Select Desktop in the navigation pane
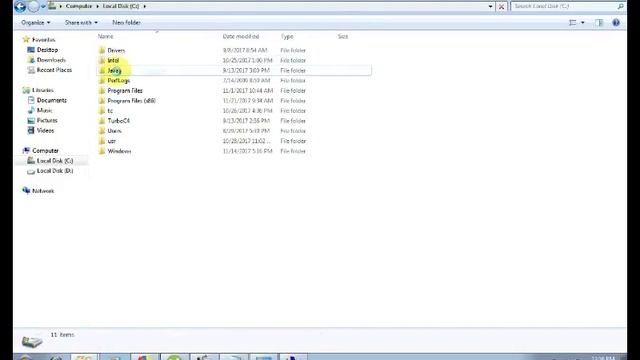Screen dimensions: 640x360 click(x=47, y=50)
